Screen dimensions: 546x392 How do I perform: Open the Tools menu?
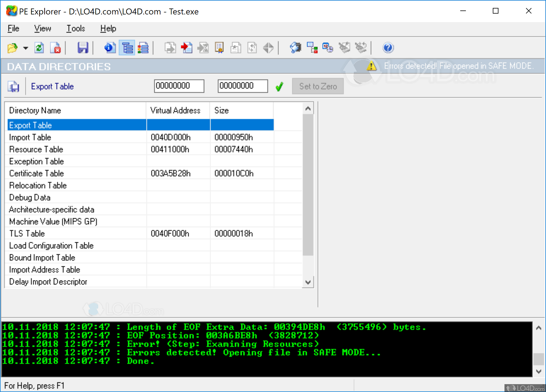tap(76, 29)
